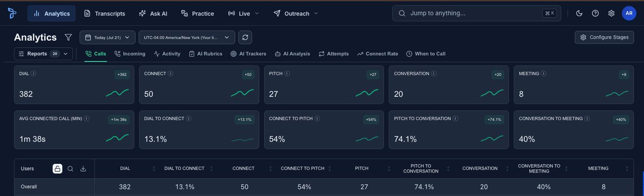Click the 54% connect to pitch card value

[x=277, y=139]
